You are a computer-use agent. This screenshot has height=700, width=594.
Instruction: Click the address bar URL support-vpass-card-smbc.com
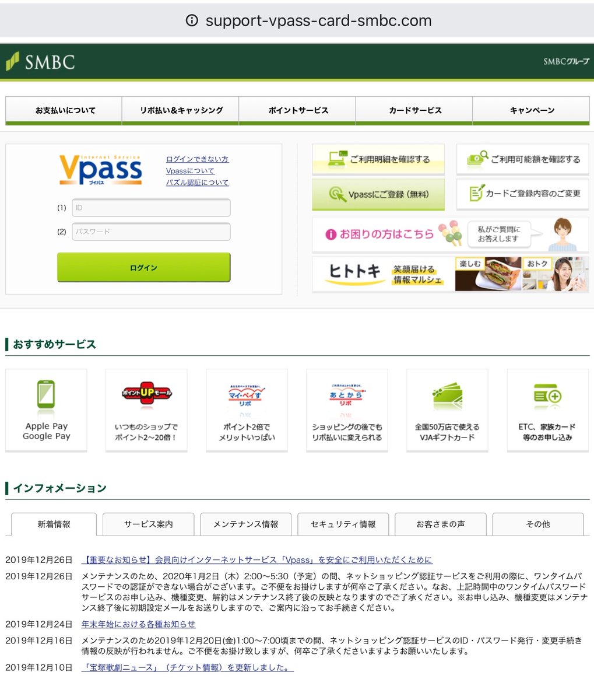pos(319,21)
